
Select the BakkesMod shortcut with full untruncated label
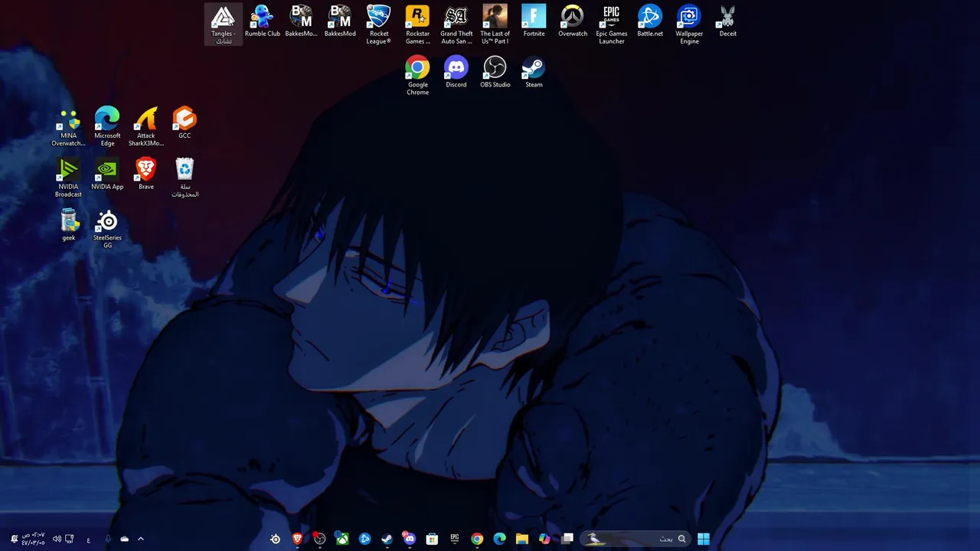coord(340,21)
